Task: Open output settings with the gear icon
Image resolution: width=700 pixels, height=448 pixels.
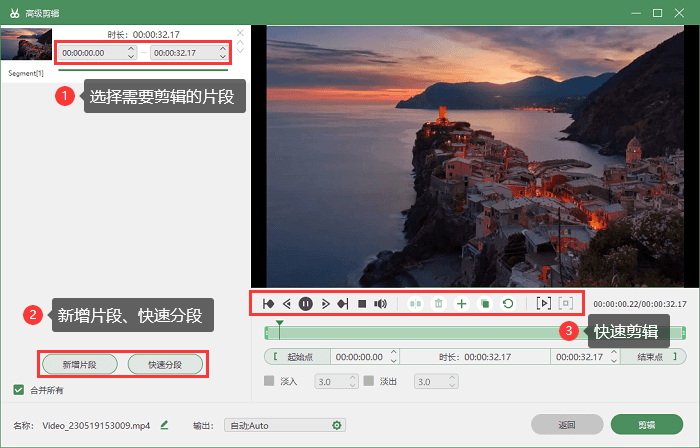Action: (x=337, y=425)
